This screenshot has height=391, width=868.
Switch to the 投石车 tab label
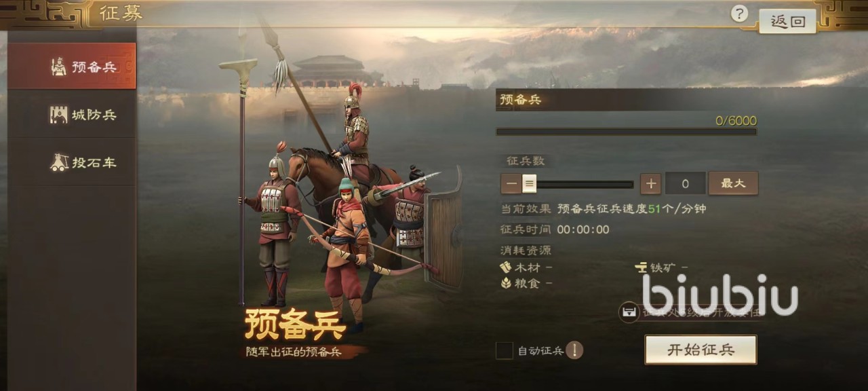pos(94,162)
